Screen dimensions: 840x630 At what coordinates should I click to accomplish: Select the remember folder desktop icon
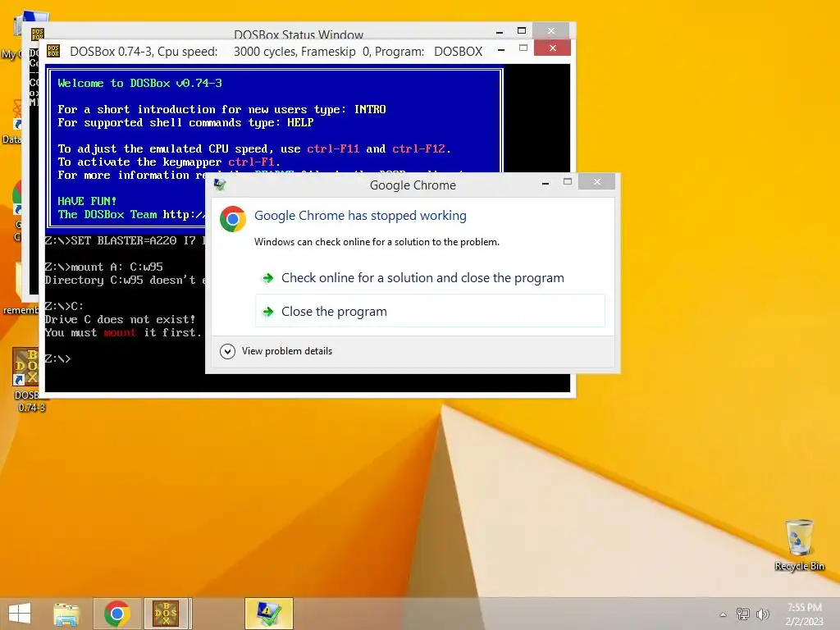(21, 290)
